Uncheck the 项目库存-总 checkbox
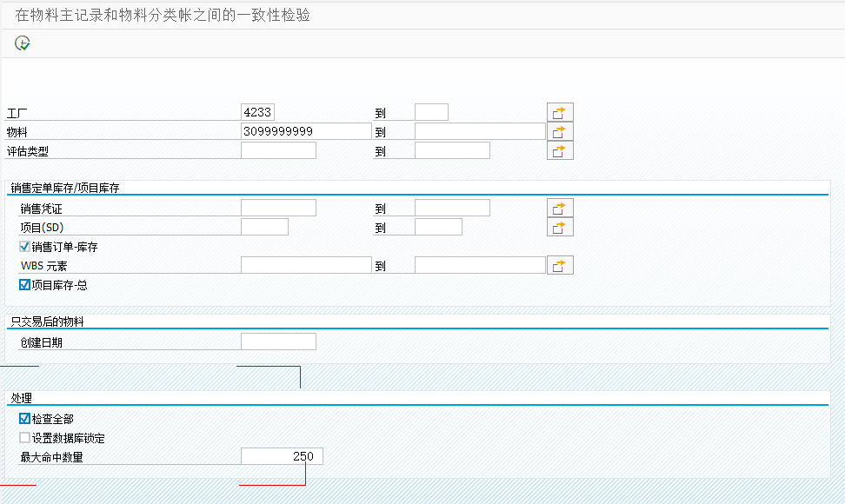 [23, 284]
